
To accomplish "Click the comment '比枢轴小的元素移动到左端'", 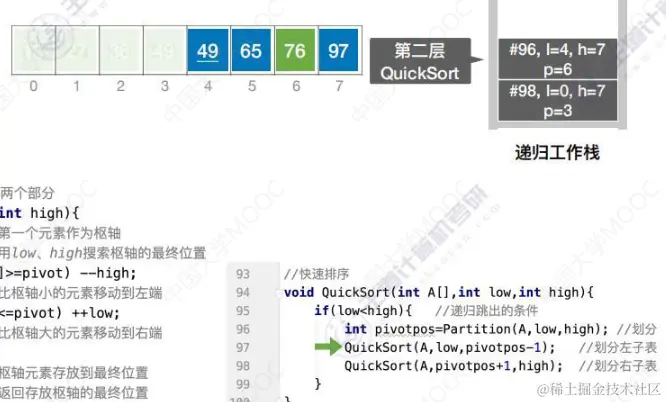I will [x=81, y=293].
